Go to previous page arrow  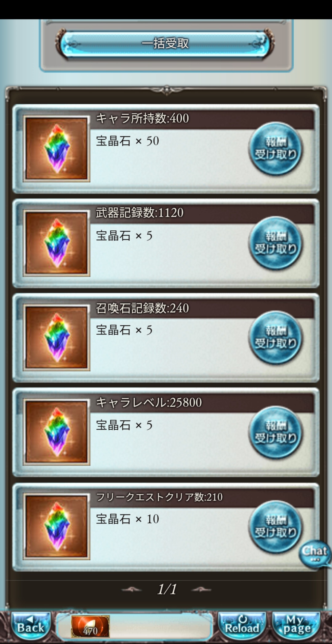(x=132, y=590)
